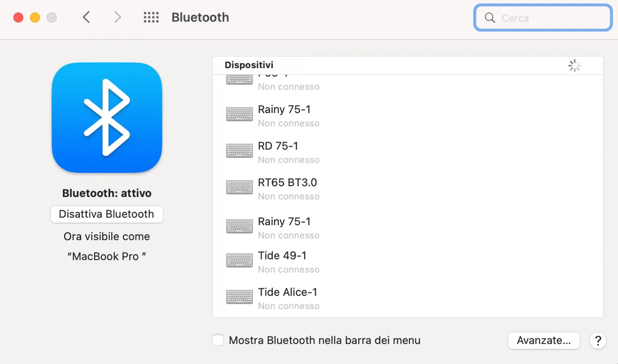Click the Dispositivi list header
Viewport: 618px width, 364px height.
pos(408,65)
